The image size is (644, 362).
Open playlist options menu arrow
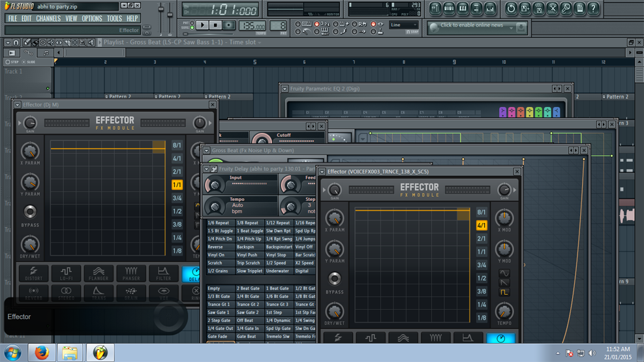coord(8,42)
